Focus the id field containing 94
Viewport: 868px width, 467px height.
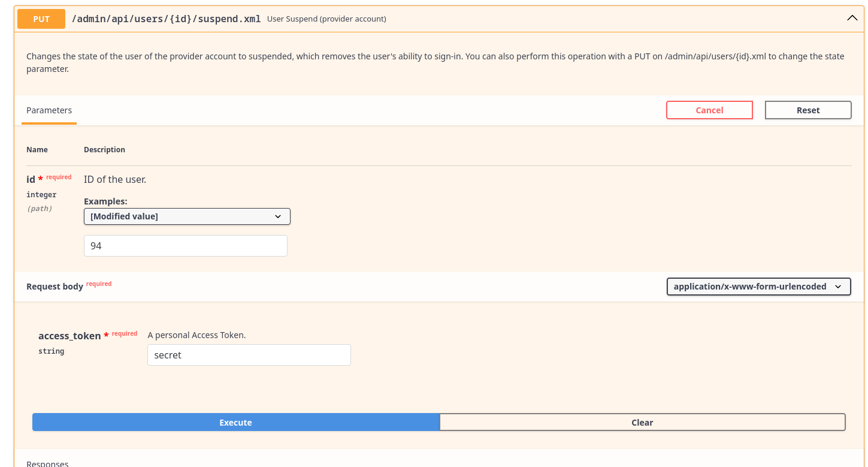(186, 246)
